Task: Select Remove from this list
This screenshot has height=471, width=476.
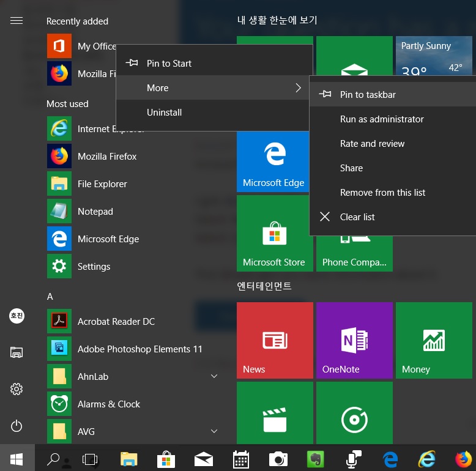Action: coord(382,192)
